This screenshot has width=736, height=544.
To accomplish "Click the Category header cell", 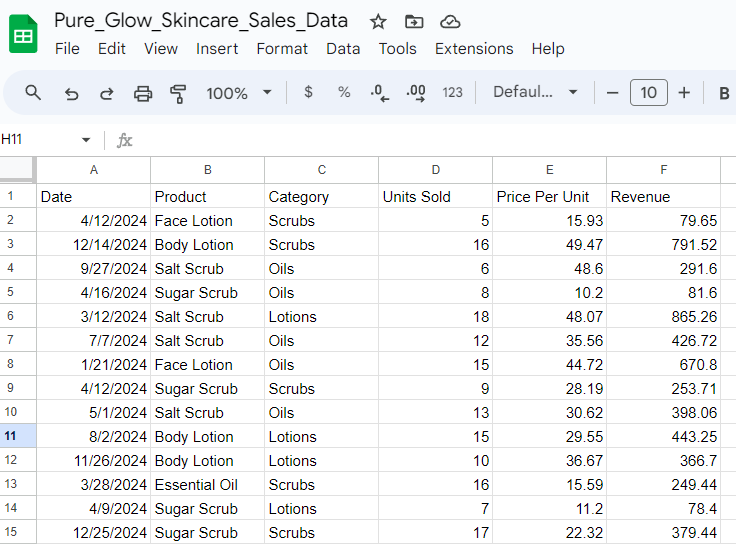I will [x=322, y=196].
